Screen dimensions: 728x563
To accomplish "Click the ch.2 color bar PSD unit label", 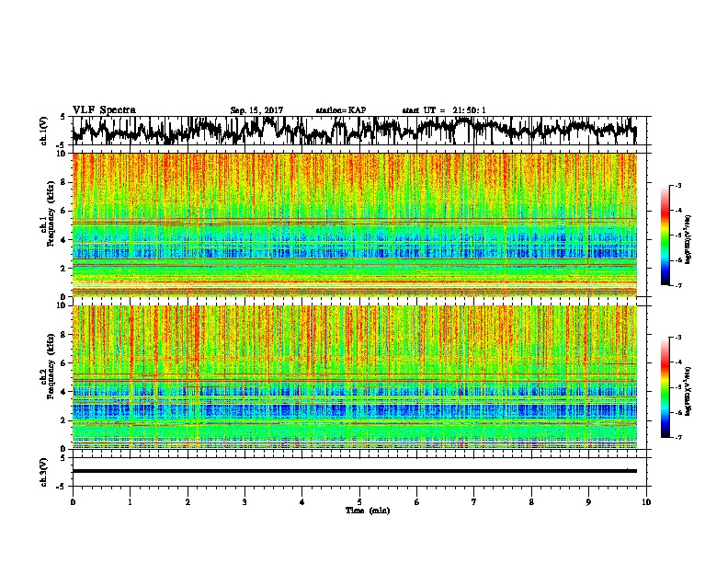I will click(688, 391).
